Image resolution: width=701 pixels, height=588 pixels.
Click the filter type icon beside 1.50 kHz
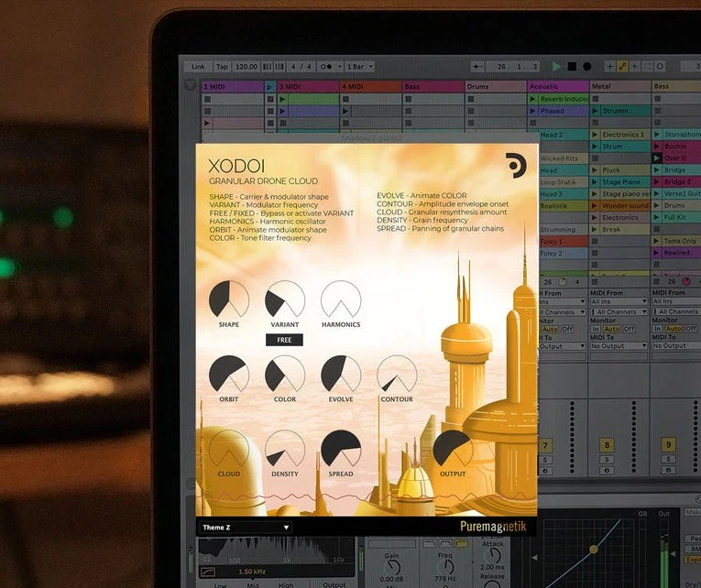coord(209,571)
